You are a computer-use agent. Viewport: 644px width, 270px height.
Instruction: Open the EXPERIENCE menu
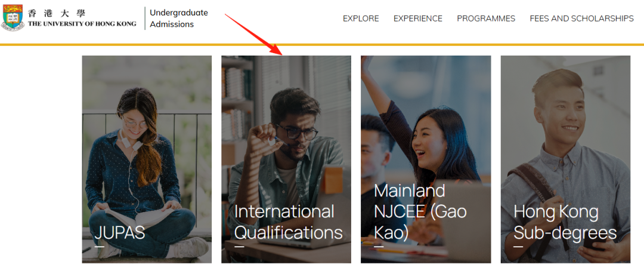click(417, 19)
